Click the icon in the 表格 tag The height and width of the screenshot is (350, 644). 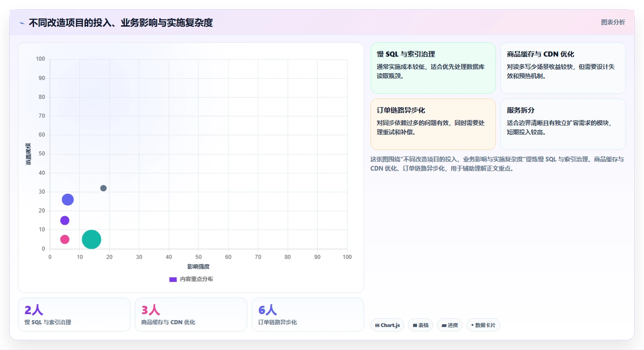[415, 325]
